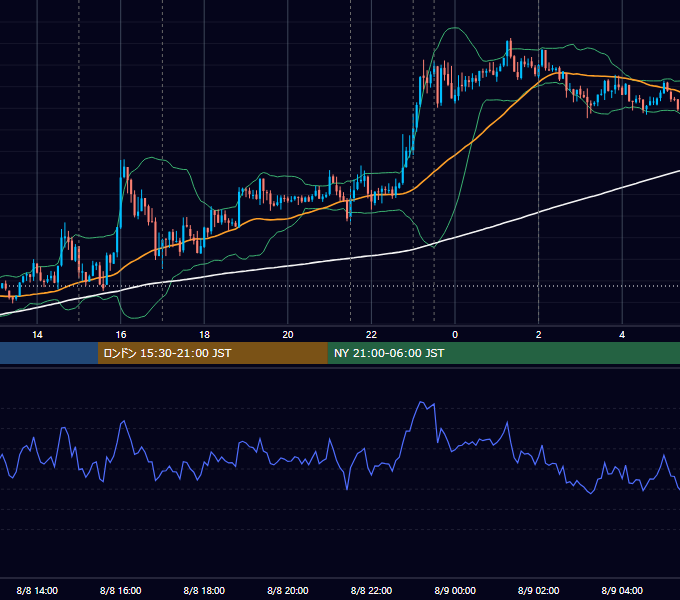
Task: Click the '8/9 04:00' timestamp label
Action: [622, 590]
